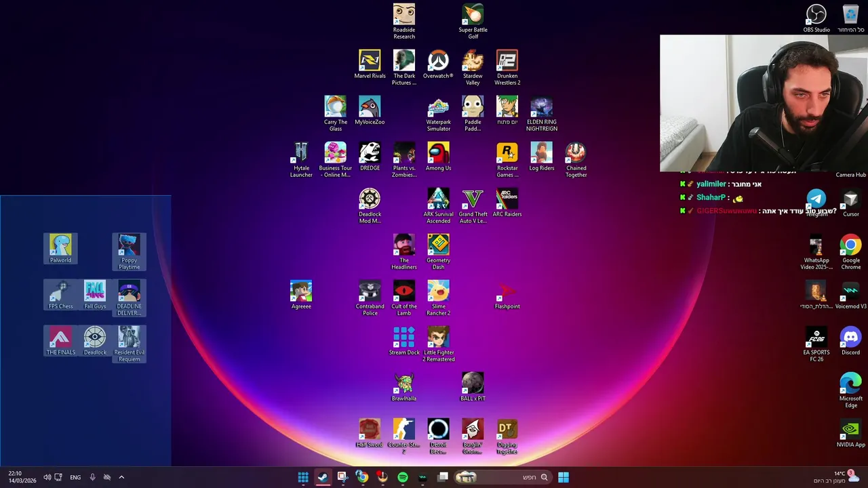Select the BALL x PIT icon

(x=473, y=387)
